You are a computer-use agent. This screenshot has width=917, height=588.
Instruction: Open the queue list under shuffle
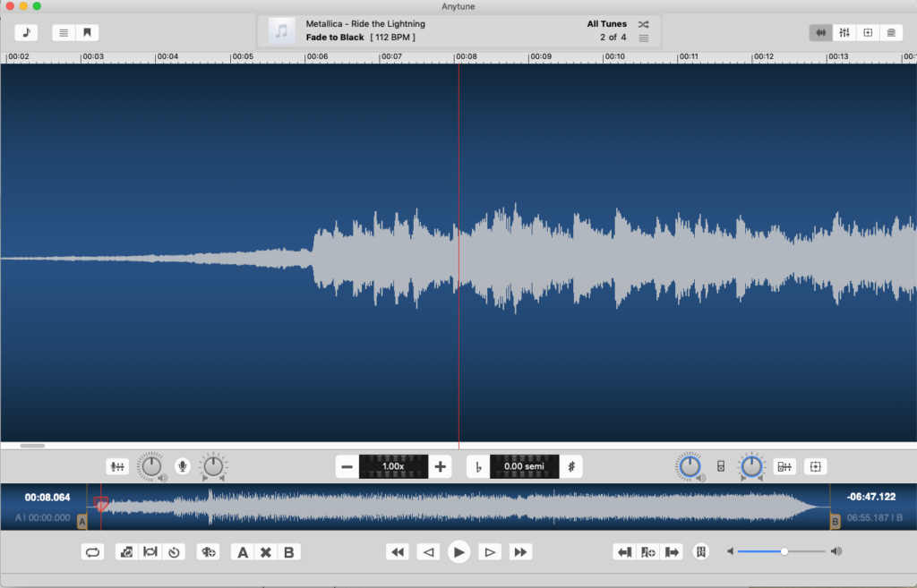click(x=643, y=38)
